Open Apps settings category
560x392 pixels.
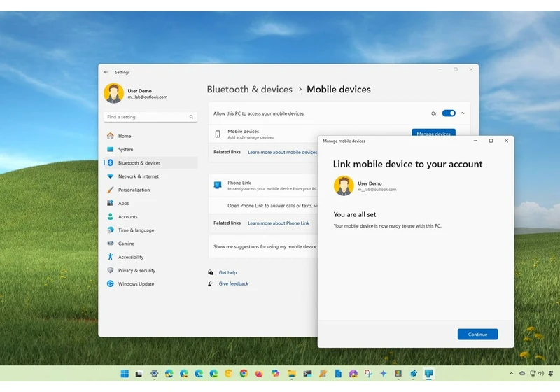tap(150, 203)
